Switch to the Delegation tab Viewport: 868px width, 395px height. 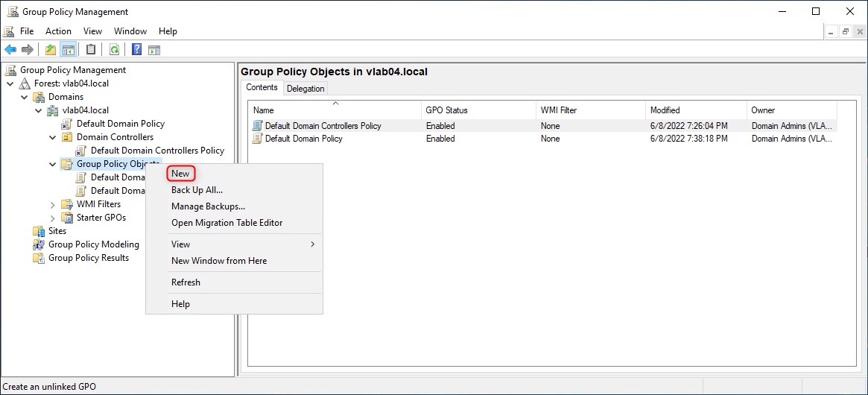pos(305,89)
